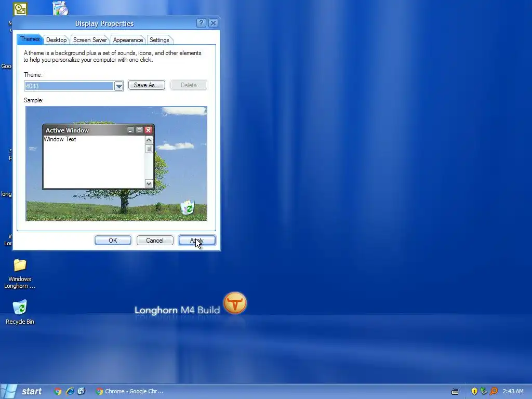Click the third quick launch icon after Internet Explorer

(82, 391)
